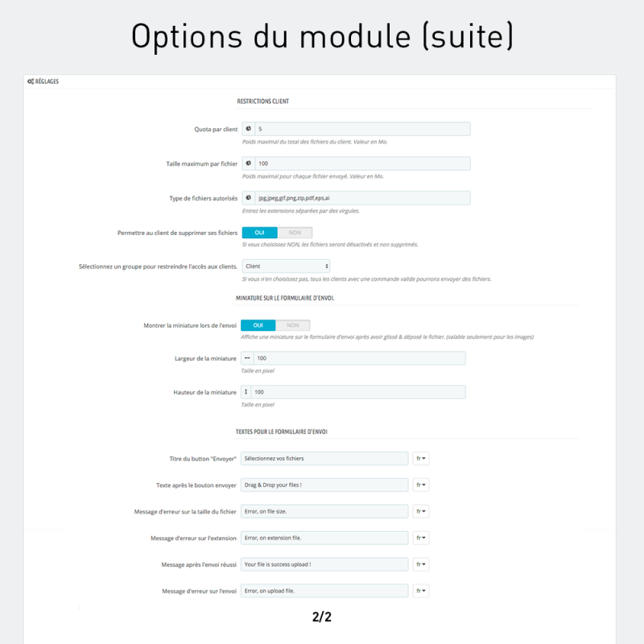
Task: Select NON for permettre au client de supprimer
Action: tap(294, 232)
